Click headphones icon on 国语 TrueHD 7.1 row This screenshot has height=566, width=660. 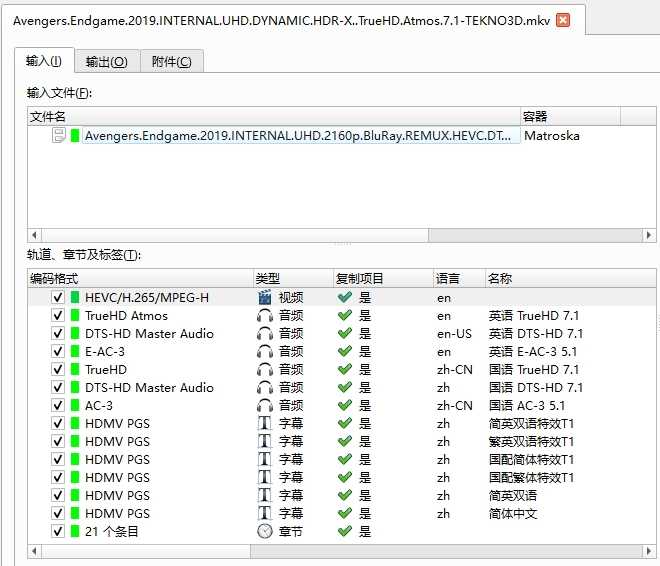pos(265,369)
